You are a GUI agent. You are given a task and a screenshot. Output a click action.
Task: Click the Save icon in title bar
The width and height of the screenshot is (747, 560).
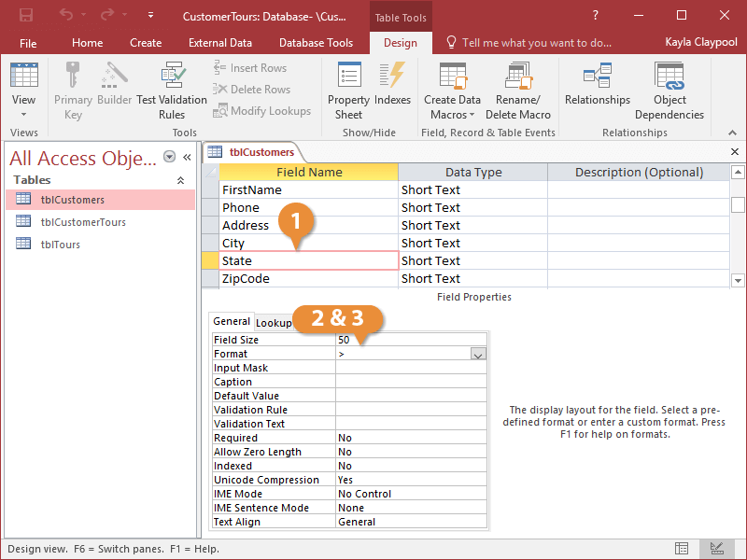click(26, 15)
